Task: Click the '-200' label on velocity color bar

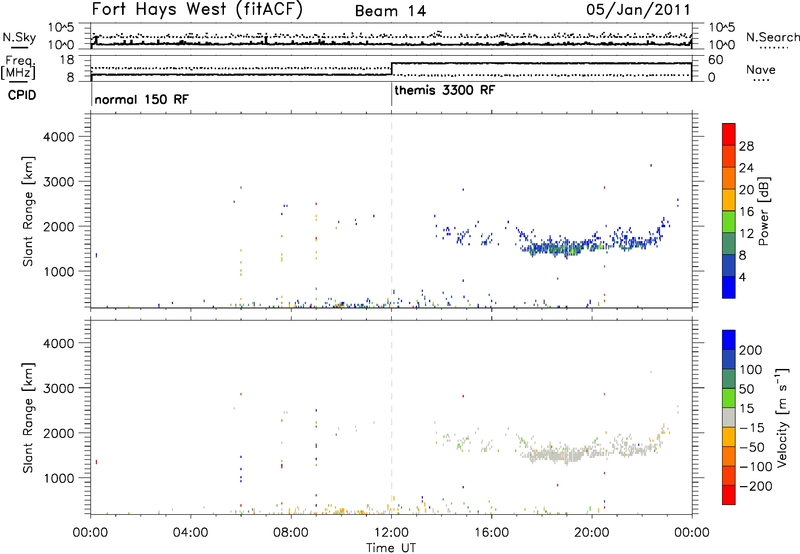Action: [x=755, y=487]
